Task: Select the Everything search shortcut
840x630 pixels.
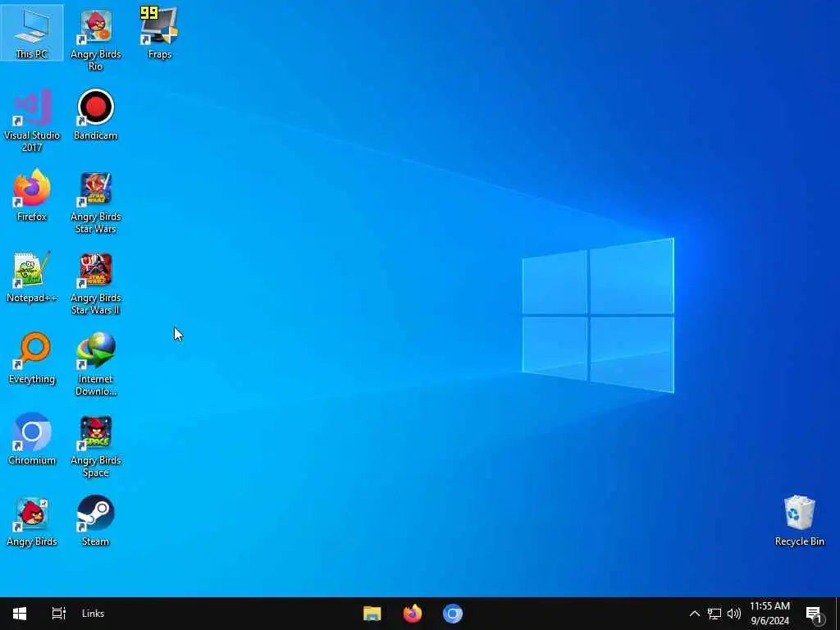Action: tap(32, 358)
